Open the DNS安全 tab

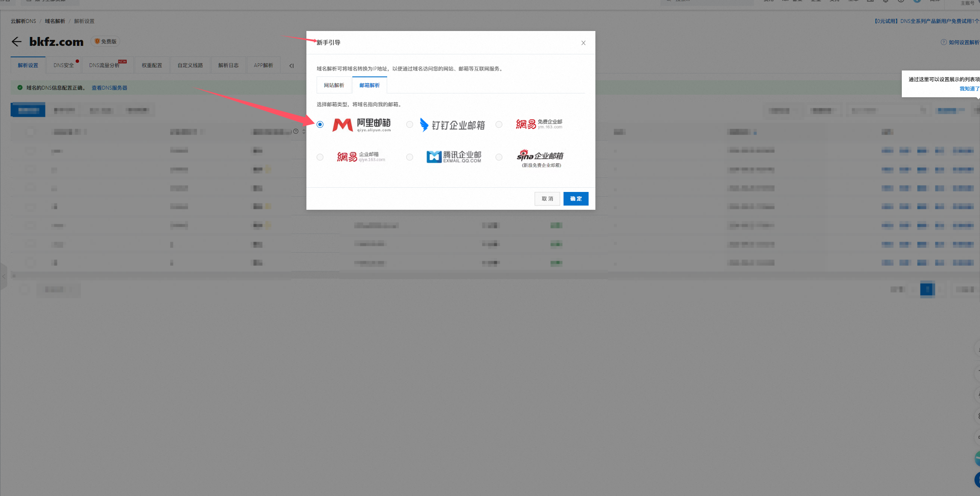coord(64,65)
